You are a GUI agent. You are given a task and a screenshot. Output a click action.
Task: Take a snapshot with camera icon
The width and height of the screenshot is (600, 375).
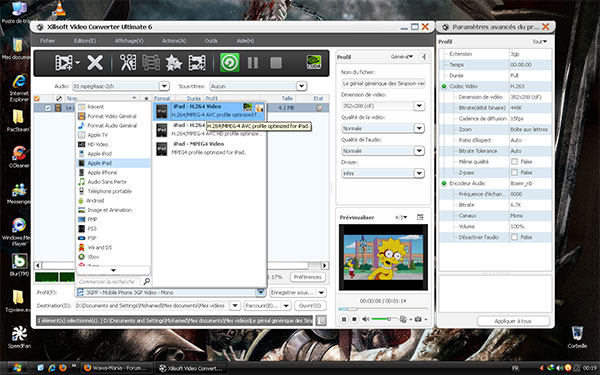[x=418, y=319]
